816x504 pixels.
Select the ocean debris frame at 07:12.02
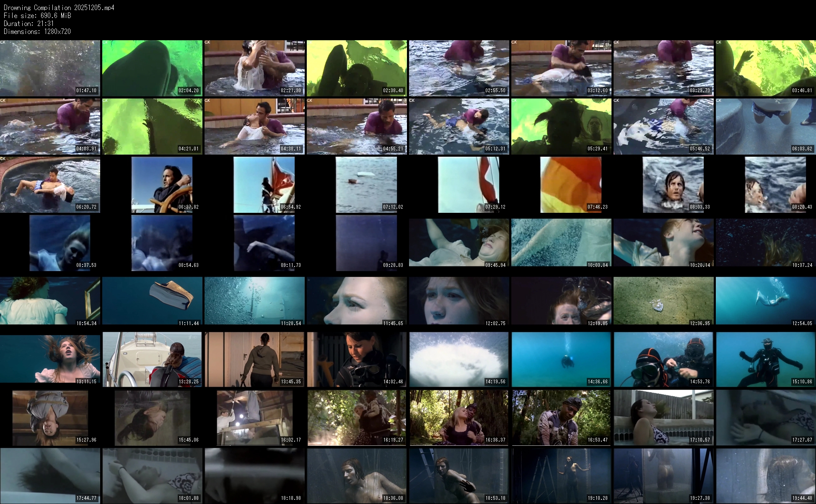tap(366, 185)
